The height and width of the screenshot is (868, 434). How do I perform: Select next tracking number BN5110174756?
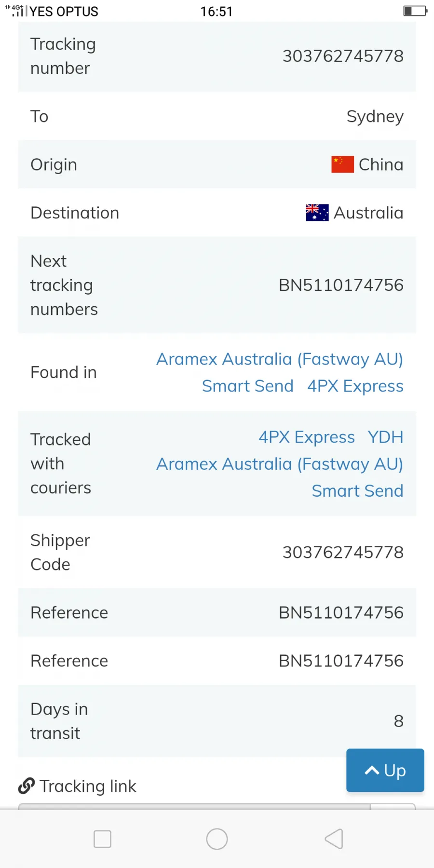click(341, 285)
